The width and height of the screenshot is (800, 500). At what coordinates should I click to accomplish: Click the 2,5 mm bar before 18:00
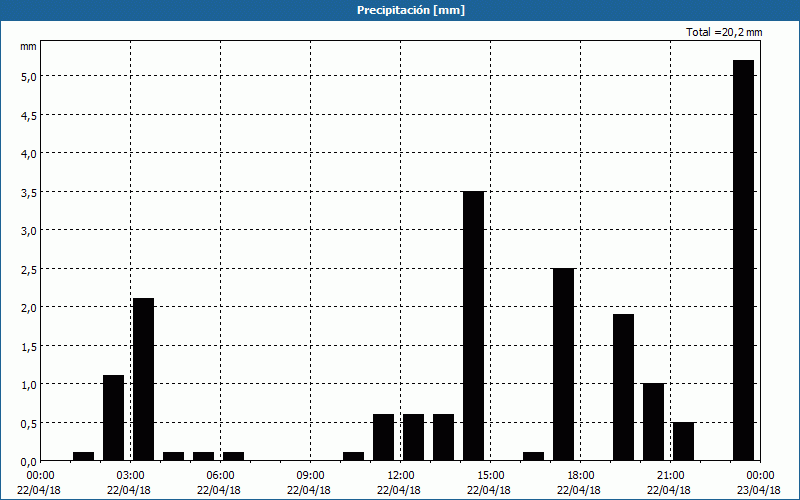564,364
